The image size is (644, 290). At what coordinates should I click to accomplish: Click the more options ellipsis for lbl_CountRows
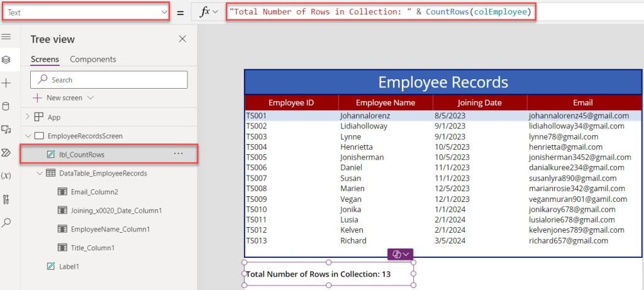pos(178,153)
